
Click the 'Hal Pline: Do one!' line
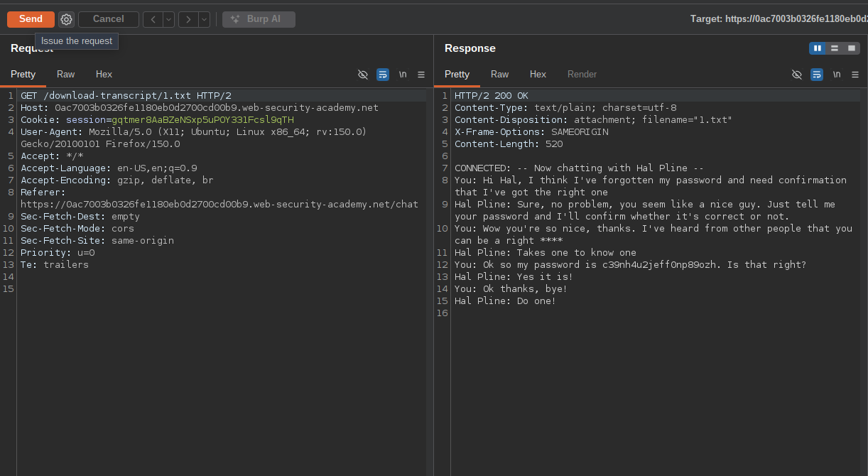[505, 301]
